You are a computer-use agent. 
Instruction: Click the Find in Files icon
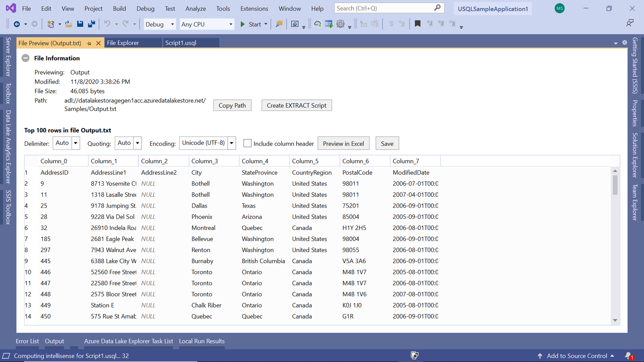279,24
